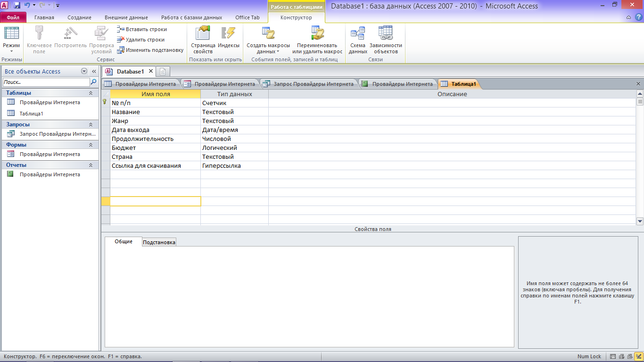Switch to the Таблица1 document tab
The image size is (644, 362).
(x=459, y=84)
